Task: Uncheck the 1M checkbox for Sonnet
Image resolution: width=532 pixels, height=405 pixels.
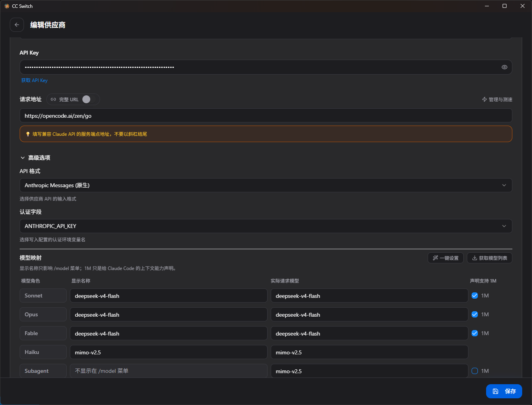Action: [x=475, y=296]
